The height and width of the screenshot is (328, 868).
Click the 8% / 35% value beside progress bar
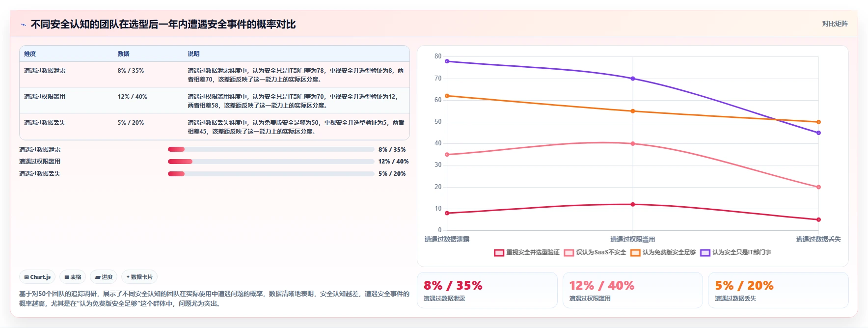click(392, 149)
